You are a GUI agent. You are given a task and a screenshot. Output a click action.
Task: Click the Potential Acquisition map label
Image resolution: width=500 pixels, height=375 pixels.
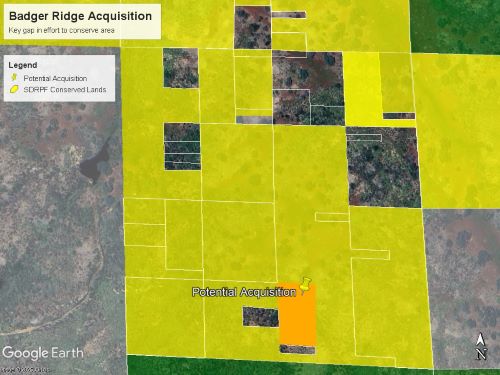[244, 292]
